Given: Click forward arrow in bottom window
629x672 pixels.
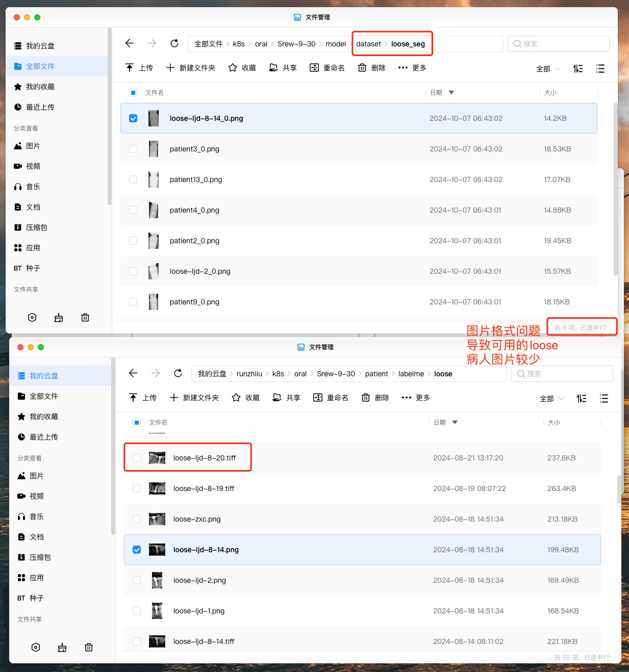Looking at the screenshot, I should pyautogui.click(x=156, y=373).
